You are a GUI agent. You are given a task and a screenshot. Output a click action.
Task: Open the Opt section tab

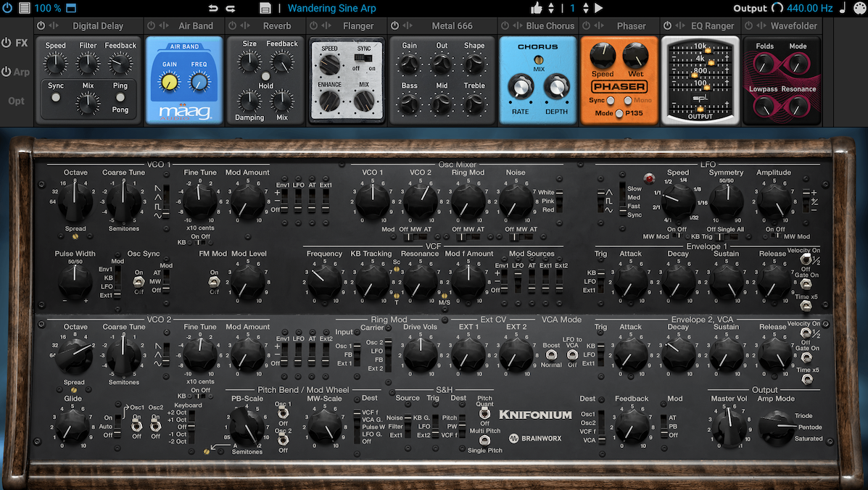click(x=16, y=101)
